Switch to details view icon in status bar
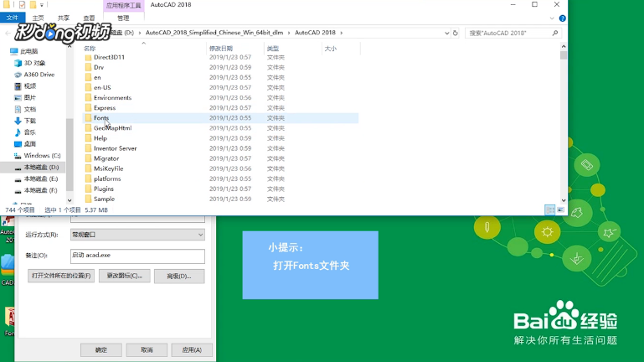The height and width of the screenshot is (362, 644). [x=549, y=210]
